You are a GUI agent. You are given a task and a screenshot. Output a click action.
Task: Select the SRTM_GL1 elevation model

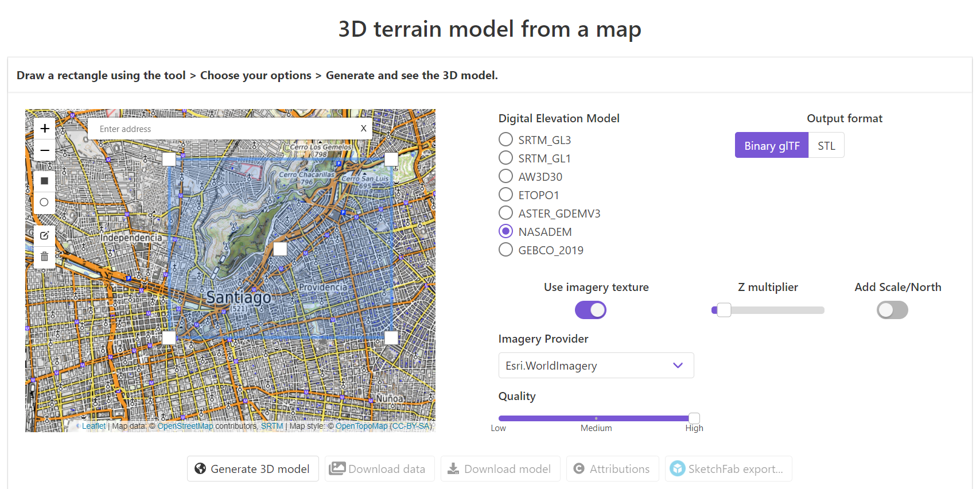tap(505, 158)
